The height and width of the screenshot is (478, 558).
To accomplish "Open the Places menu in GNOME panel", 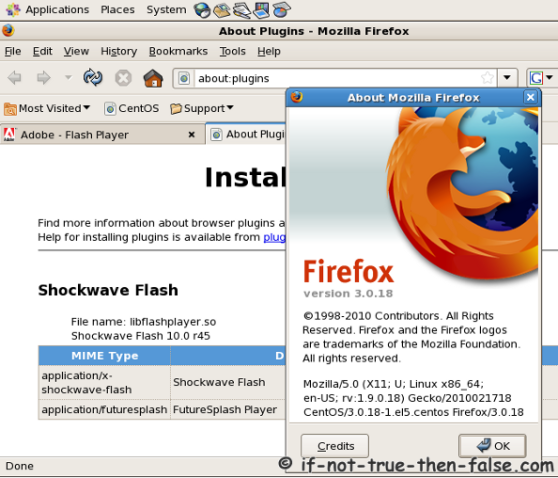I will (117, 9).
